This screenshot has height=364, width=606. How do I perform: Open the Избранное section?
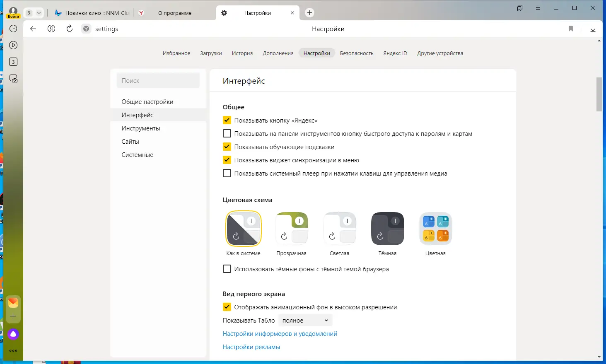coord(176,53)
